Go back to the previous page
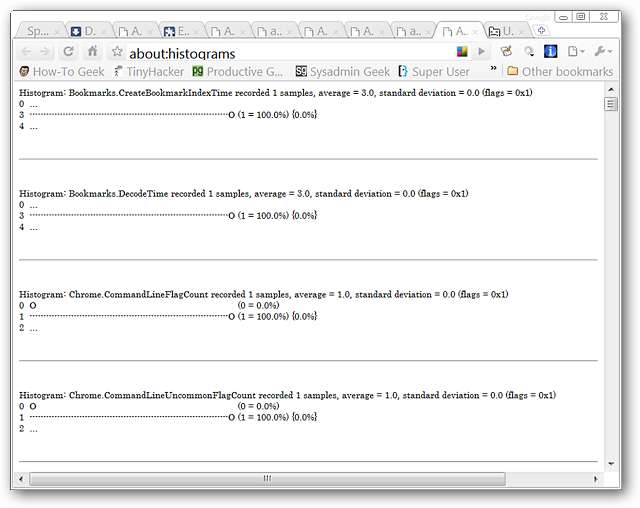 pos(26,51)
